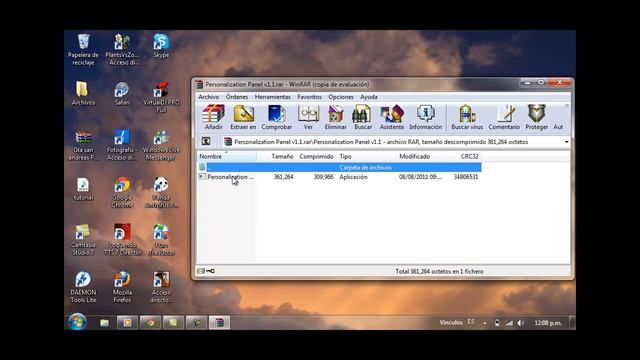Select the Papelera de reciclaje desktop icon
The width and height of the screenshot is (640, 360).
point(83,50)
